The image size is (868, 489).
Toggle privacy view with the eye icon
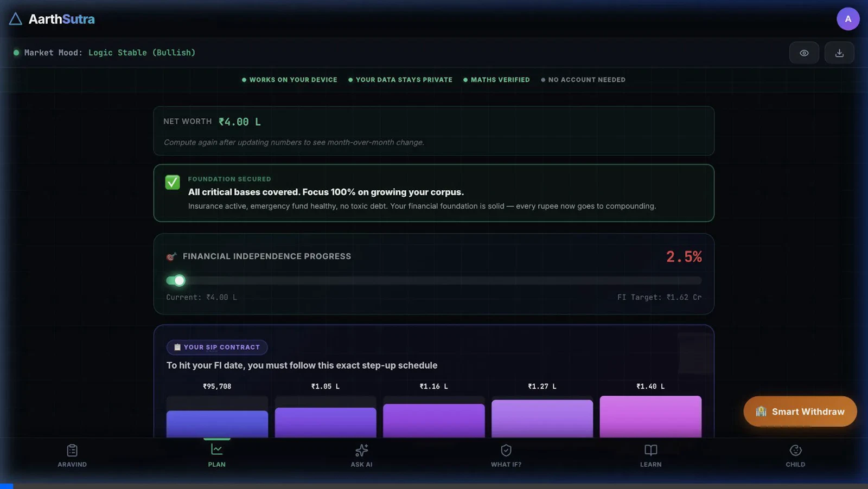[x=804, y=53]
